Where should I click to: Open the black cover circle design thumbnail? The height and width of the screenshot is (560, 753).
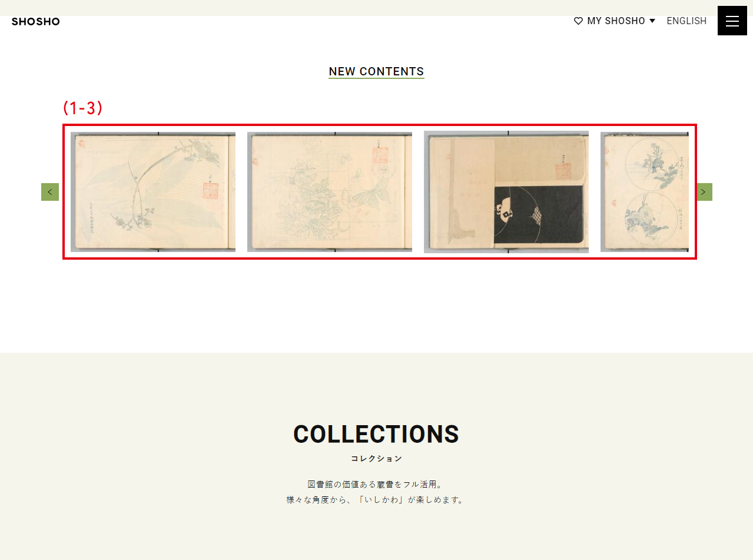[x=506, y=192]
